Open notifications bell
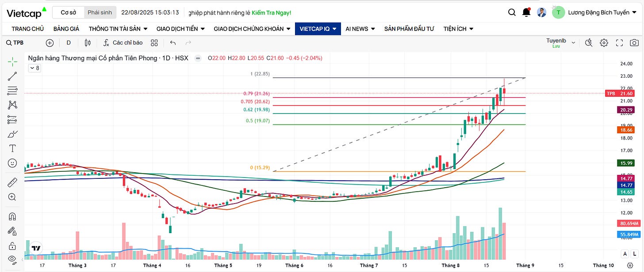The height and width of the screenshot is (272, 644). (x=526, y=12)
